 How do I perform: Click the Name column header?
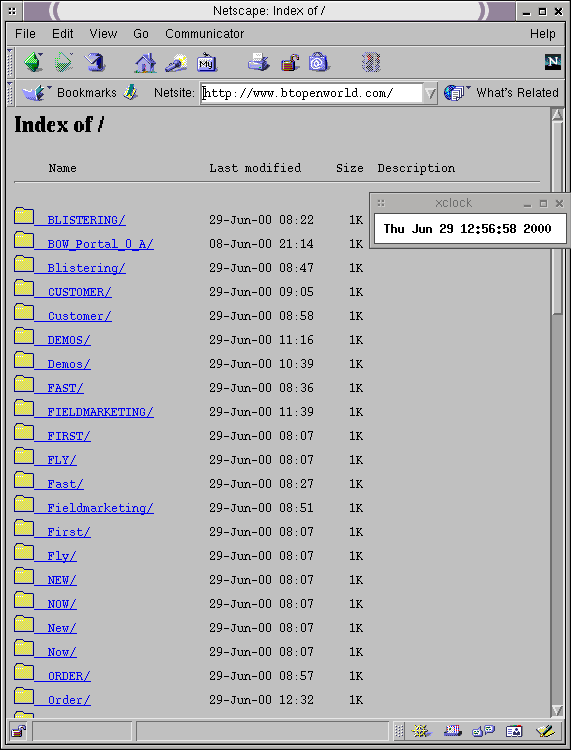click(x=62, y=168)
